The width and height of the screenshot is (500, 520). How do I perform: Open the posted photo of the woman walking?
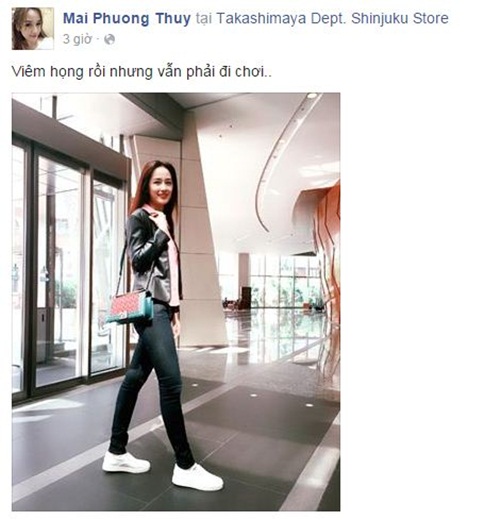click(176, 302)
